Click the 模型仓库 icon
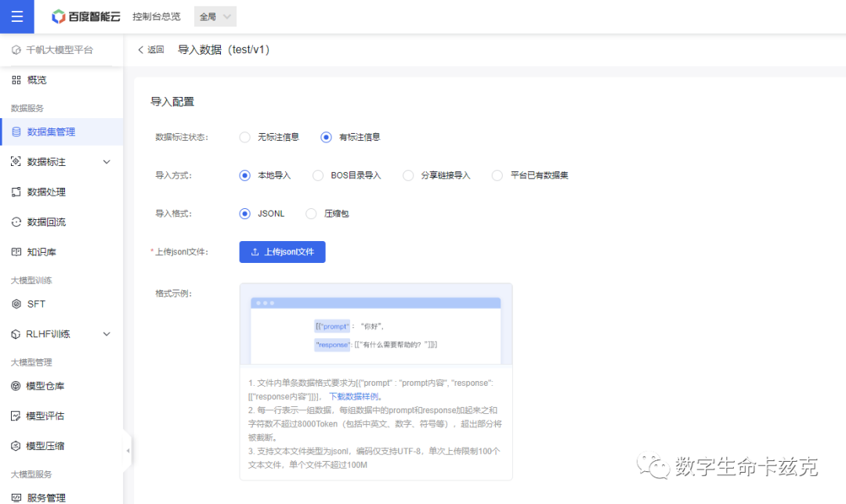The image size is (846, 504). coord(16,386)
